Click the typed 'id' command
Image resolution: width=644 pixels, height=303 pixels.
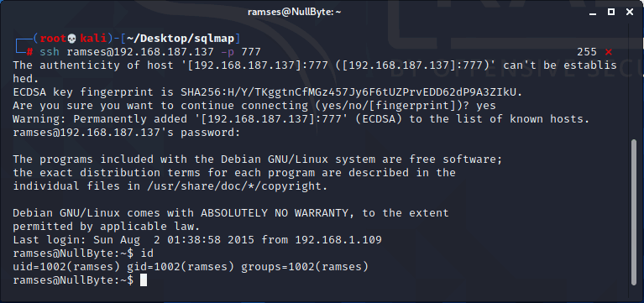[x=147, y=253]
